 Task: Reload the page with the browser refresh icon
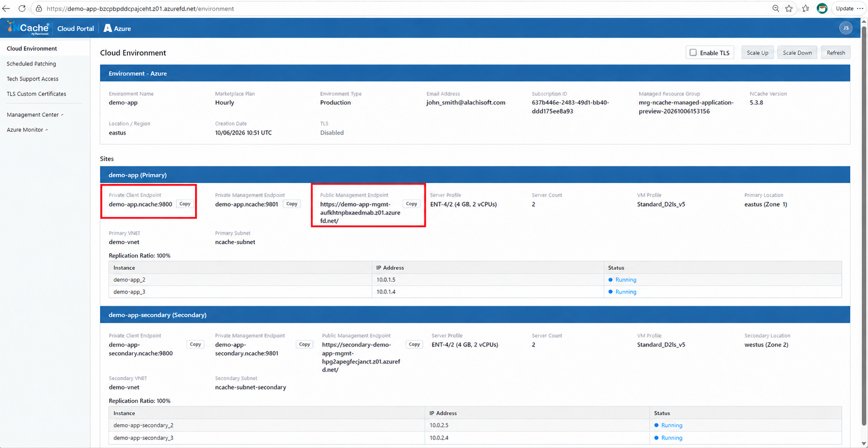pos(22,8)
